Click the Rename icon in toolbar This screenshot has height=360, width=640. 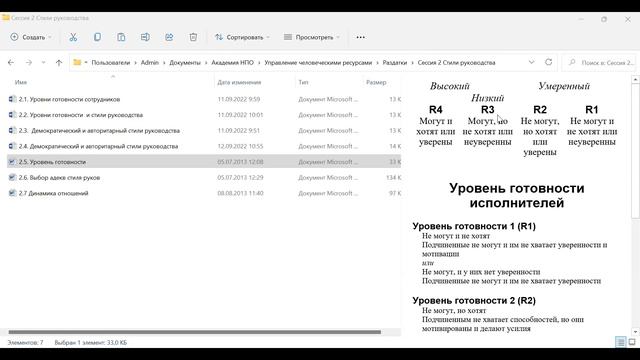(x=145, y=37)
